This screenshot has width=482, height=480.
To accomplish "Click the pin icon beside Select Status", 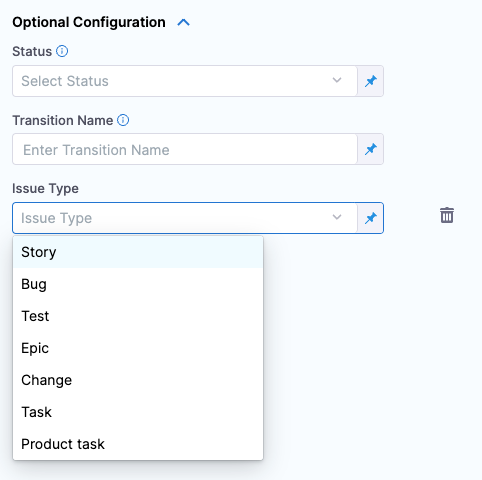I will click(x=371, y=81).
